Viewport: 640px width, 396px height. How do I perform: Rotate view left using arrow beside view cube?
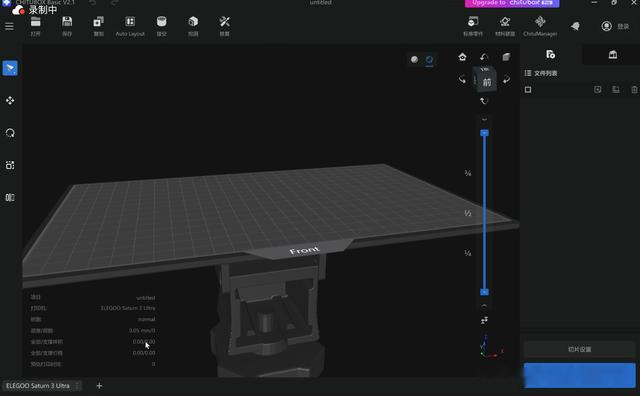coord(462,79)
